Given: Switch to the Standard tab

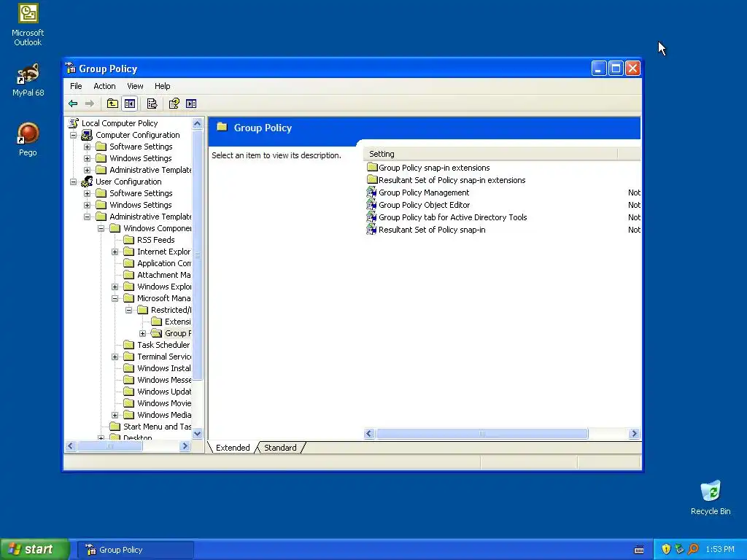Looking at the screenshot, I should 280,448.
